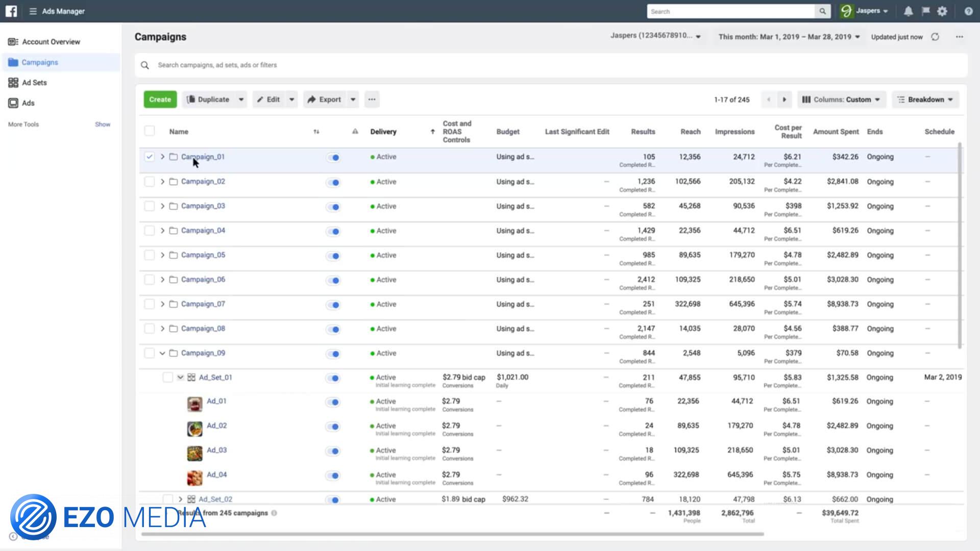Click the search campaigns filter field
The width and height of the screenshot is (980, 551).
pyautogui.click(x=551, y=65)
